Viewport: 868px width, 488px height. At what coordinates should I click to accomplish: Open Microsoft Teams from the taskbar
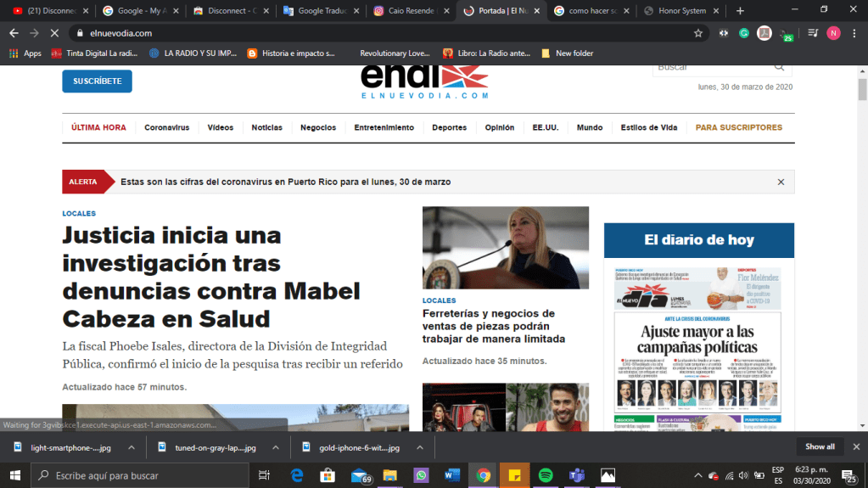click(576, 475)
